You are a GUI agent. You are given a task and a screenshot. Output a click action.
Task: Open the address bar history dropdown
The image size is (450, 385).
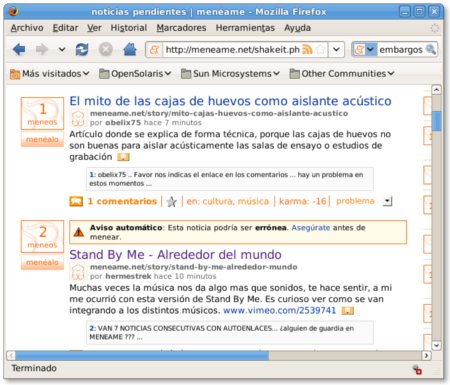pyautogui.click(x=336, y=50)
